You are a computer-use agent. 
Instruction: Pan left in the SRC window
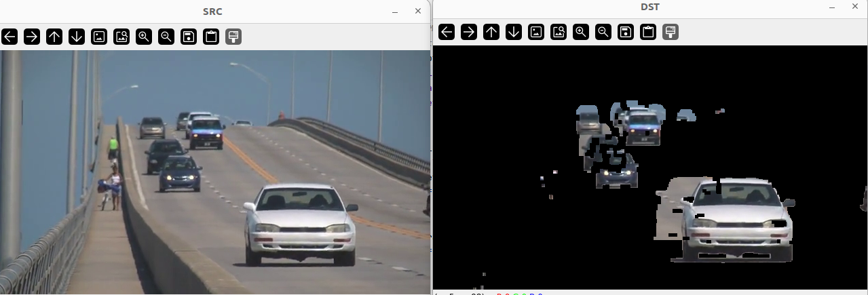[10, 37]
